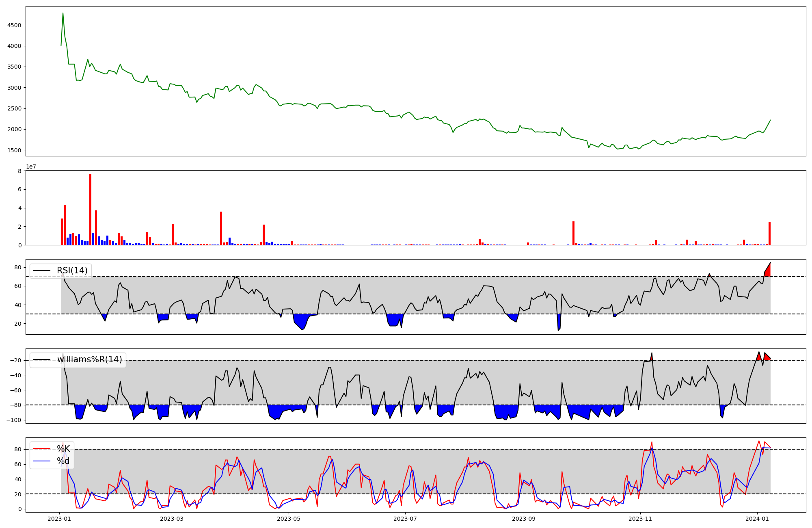Click the %K legend text
The image size is (812, 528).
click(x=63, y=449)
